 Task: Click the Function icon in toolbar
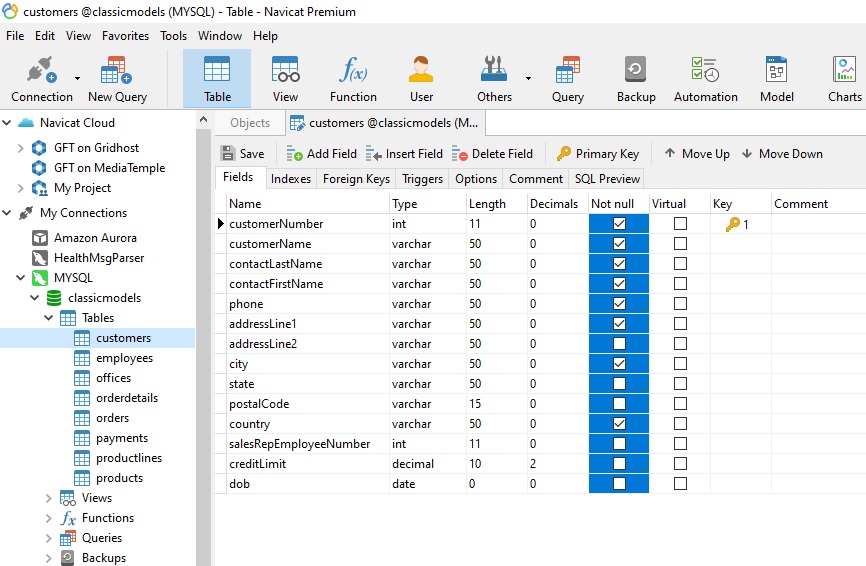[353, 79]
